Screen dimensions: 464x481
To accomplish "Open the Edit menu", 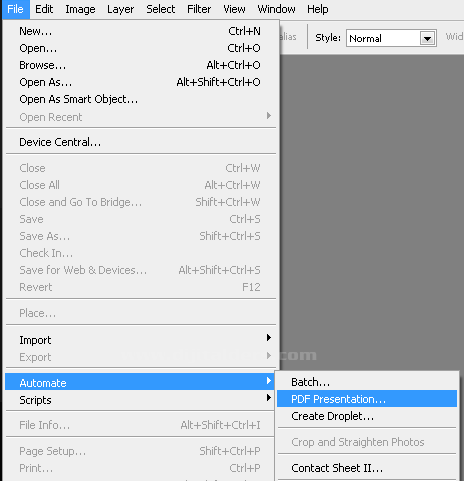I will 44,9.
